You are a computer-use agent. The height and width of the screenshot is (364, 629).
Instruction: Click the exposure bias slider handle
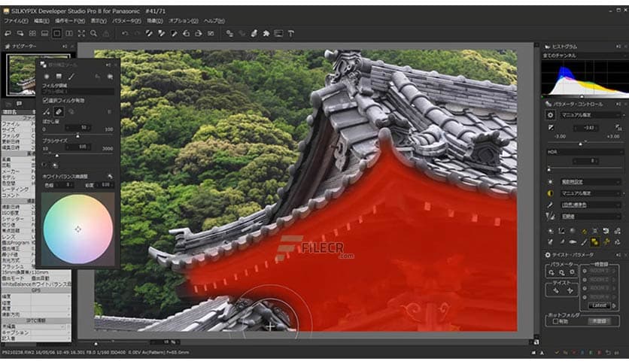[x=580, y=144]
